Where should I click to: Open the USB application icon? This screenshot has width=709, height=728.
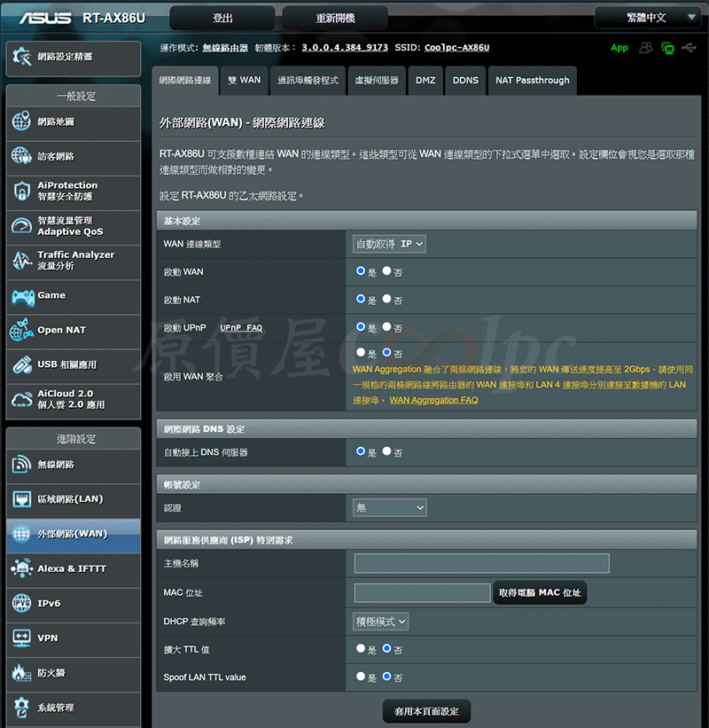21,364
